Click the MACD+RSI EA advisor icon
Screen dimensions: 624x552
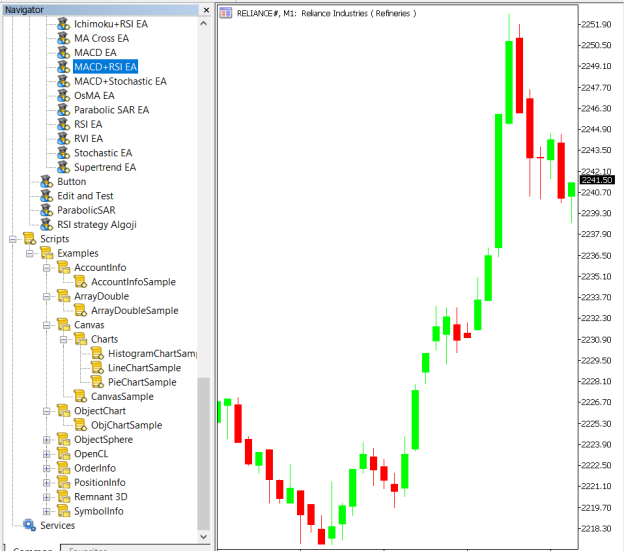click(x=63, y=67)
